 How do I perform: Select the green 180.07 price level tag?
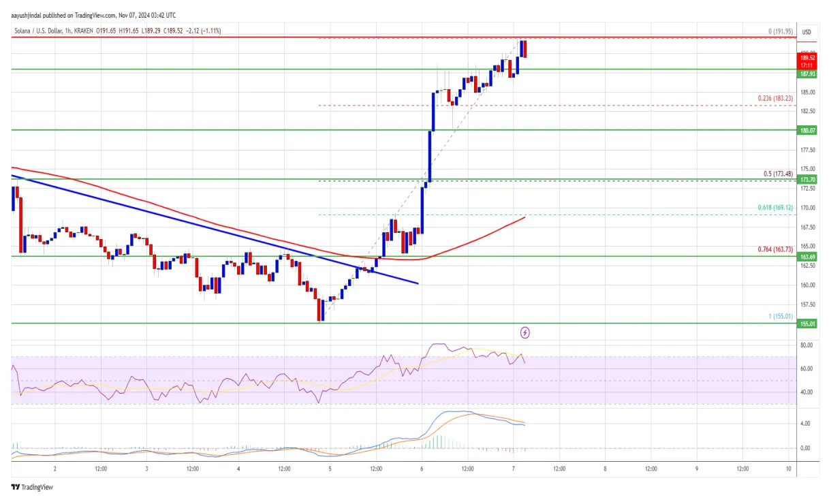click(x=806, y=130)
